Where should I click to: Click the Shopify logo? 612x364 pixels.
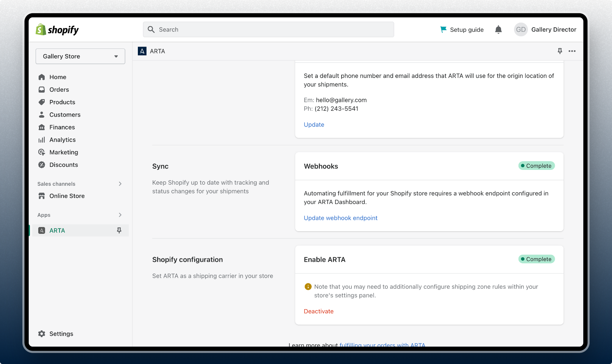point(57,30)
